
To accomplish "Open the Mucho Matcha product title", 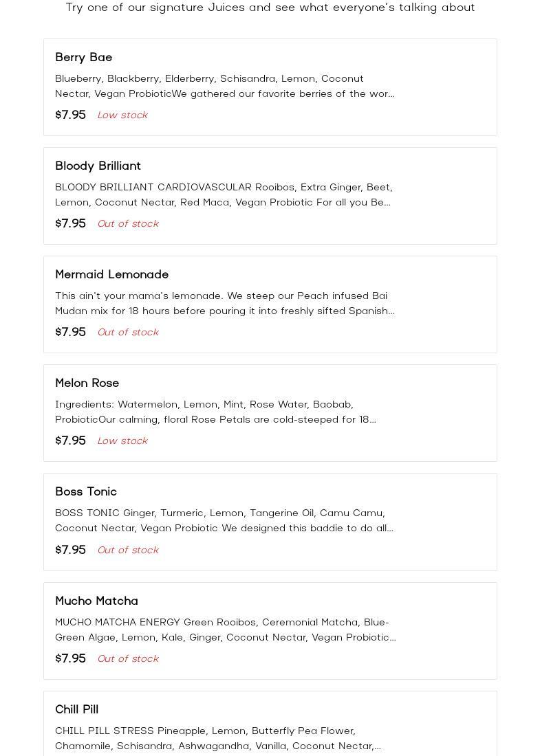I will tap(96, 601).
